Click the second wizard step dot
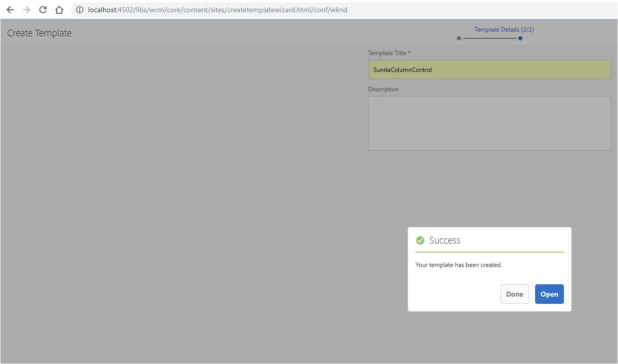 (520, 38)
